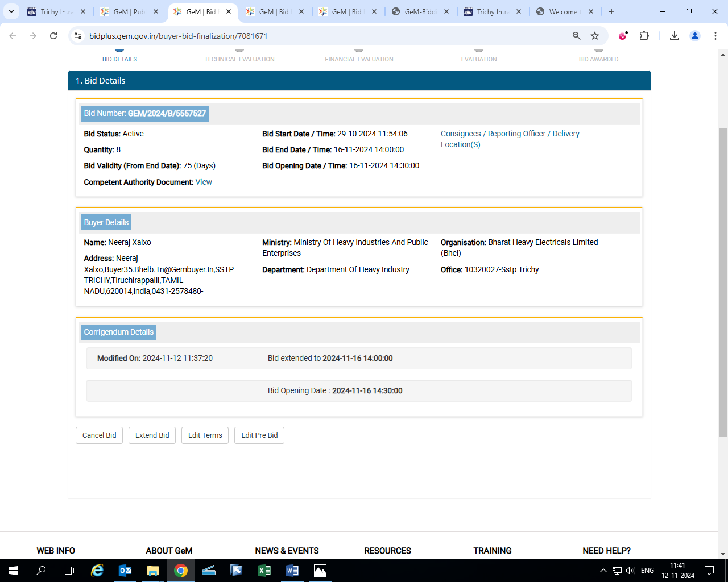728x582 pixels.
Task: Open Outlook from the taskbar
Action: tap(125, 571)
